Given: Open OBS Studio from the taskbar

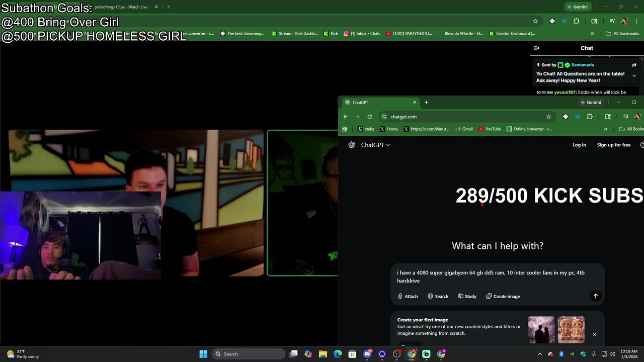Looking at the screenshot, I should (x=396, y=354).
